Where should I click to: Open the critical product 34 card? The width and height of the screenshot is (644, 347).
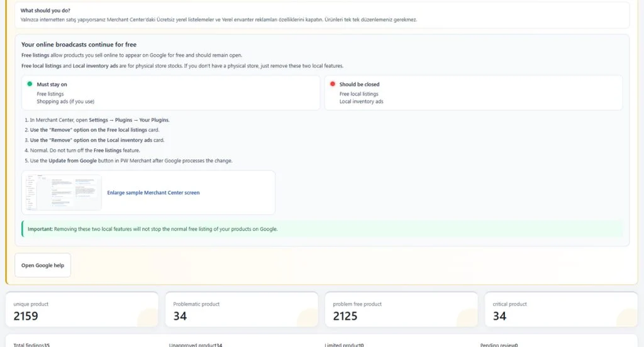click(x=561, y=310)
